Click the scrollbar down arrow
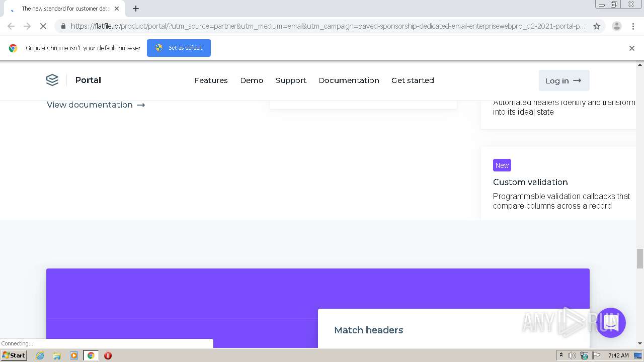644x362 pixels. click(640, 343)
